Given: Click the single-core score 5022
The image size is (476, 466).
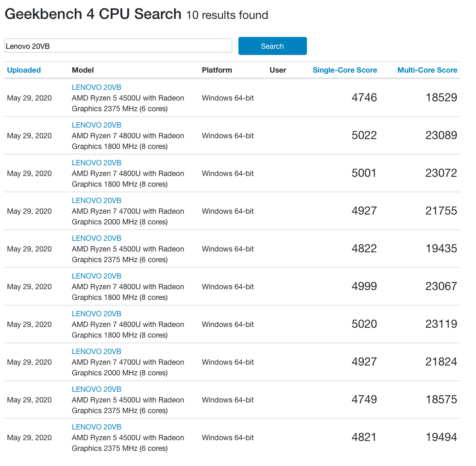Looking at the screenshot, I should pos(364,135).
